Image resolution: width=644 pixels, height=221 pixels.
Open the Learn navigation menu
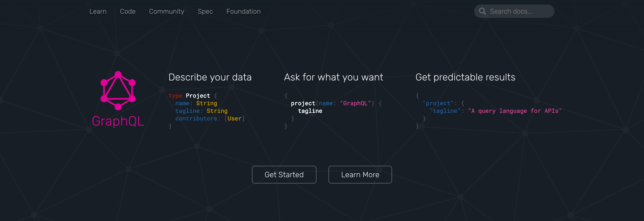tap(98, 11)
